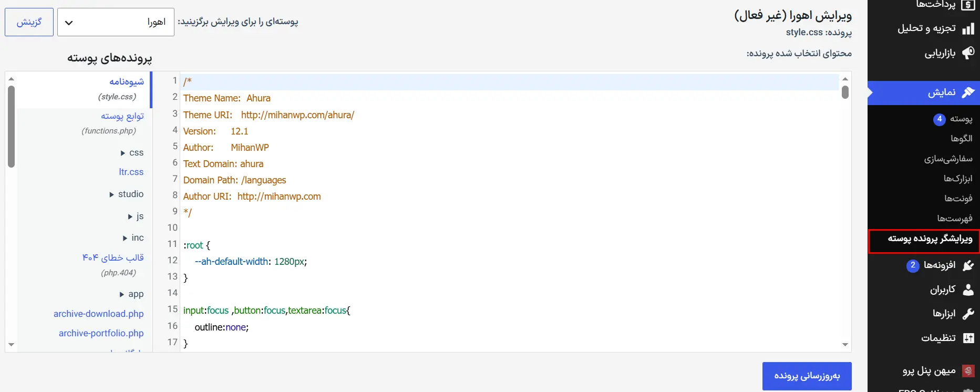Click the تجزیه و تحلیل bar chart icon

[x=968, y=29]
